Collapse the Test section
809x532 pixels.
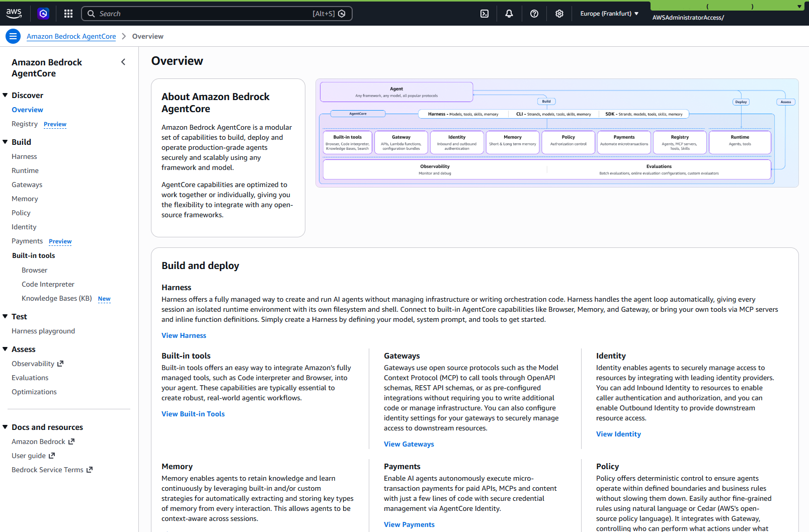(5, 316)
